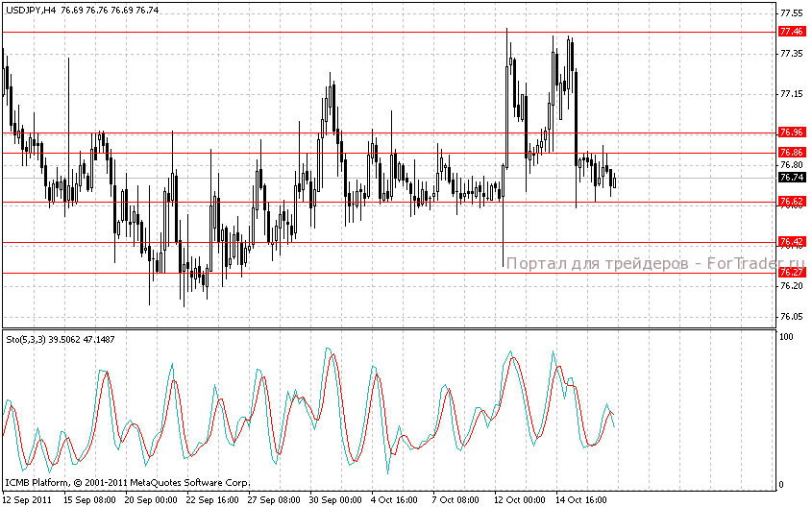This screenshot has width=812, height=507.
Task: Click the 100 level on stochastic scale
Action: coord(786,337)
